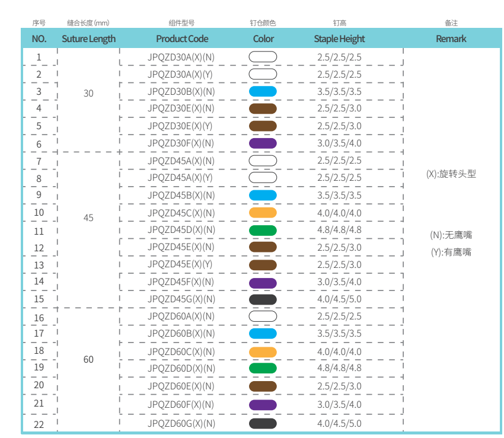
Task: Click the dark gray swatch in row 15
Action: pos(263,299)
